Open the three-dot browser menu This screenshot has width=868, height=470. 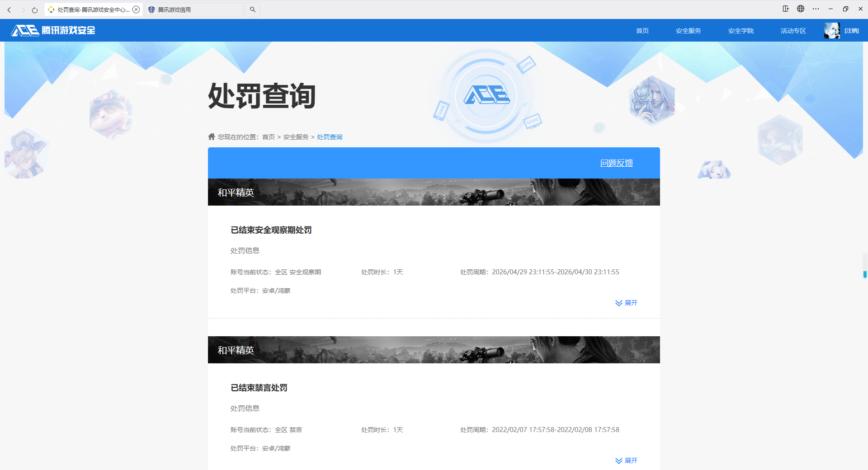(816, 9)
